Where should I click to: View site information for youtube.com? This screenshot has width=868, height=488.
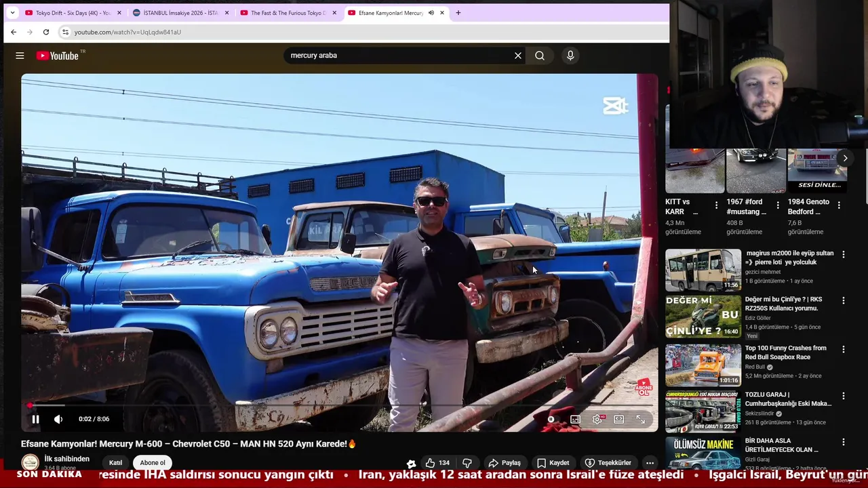pos(65,32)
